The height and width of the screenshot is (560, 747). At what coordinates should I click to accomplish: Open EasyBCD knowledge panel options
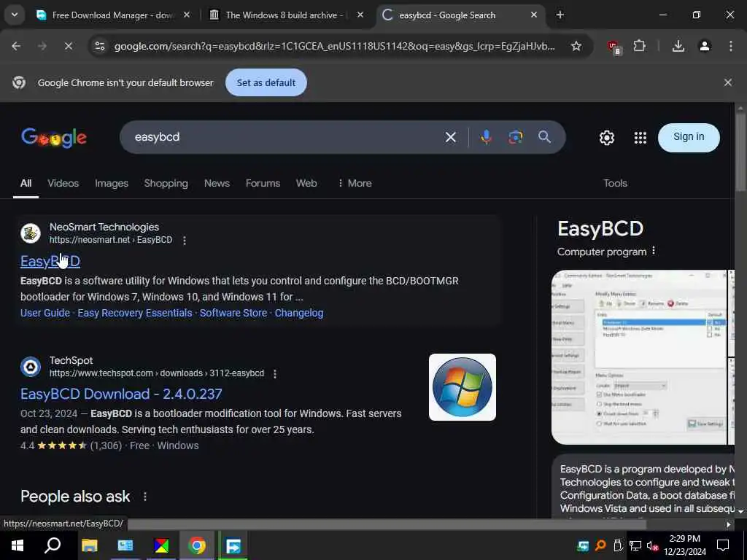click(x=654, y=251)
